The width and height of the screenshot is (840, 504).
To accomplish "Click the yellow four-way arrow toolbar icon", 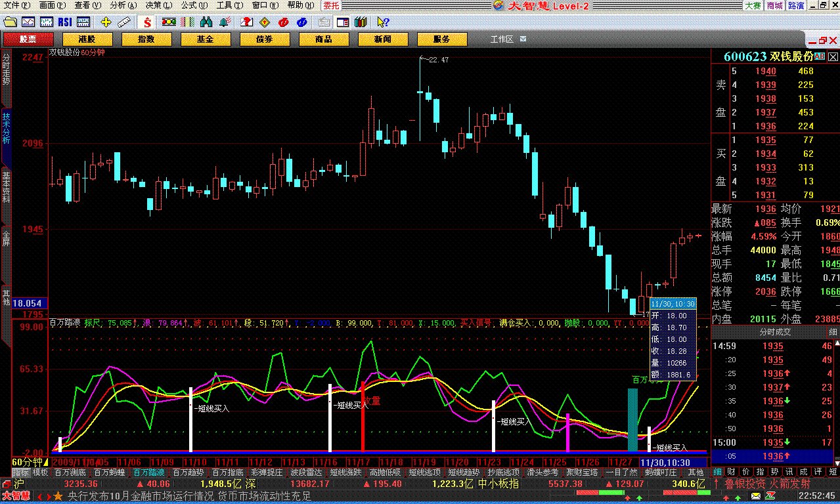I will tap(105, 22).
